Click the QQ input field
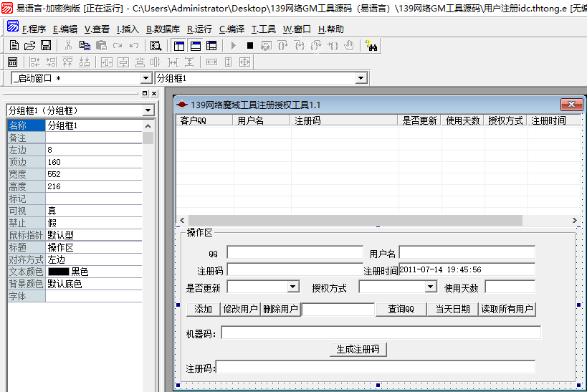This screenshot has height=392, width=587. pos(295,252)
